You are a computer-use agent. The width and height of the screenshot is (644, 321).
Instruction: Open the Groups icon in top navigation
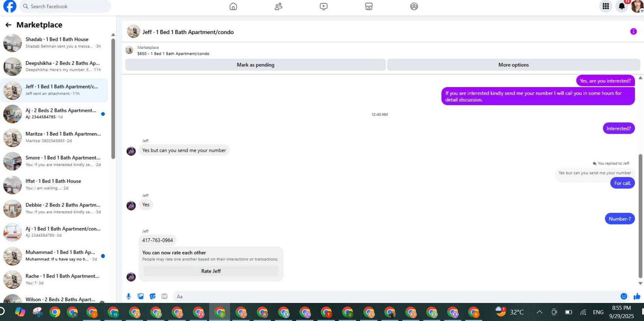click(x=414, y=7)
